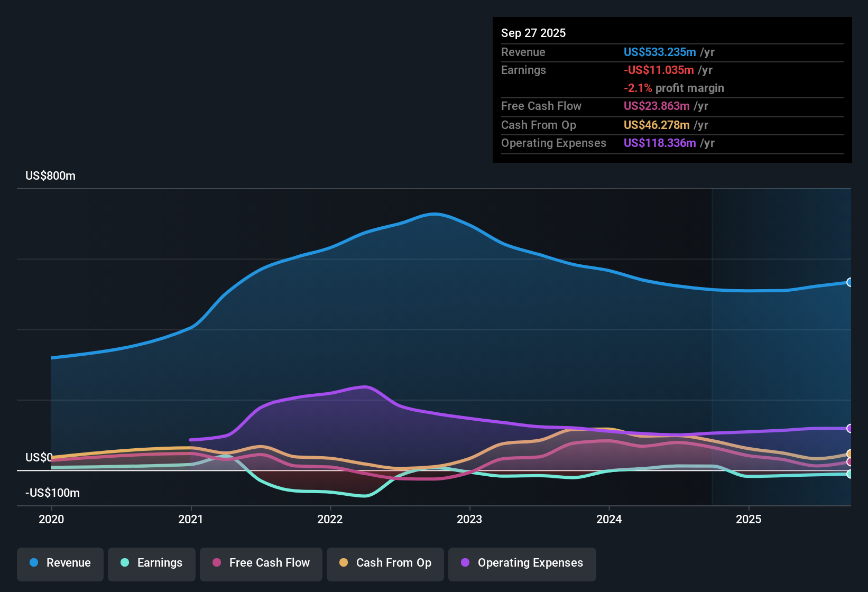The image size is (868, 592).
Task: Click the Sep 27 2025 tooltip header
Action: click(x=533, y=33)
